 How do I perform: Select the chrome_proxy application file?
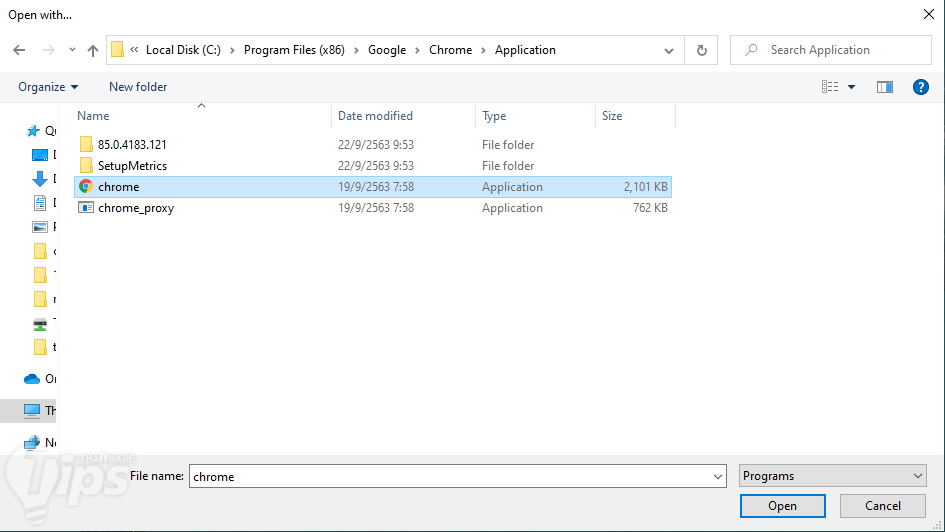135,208
